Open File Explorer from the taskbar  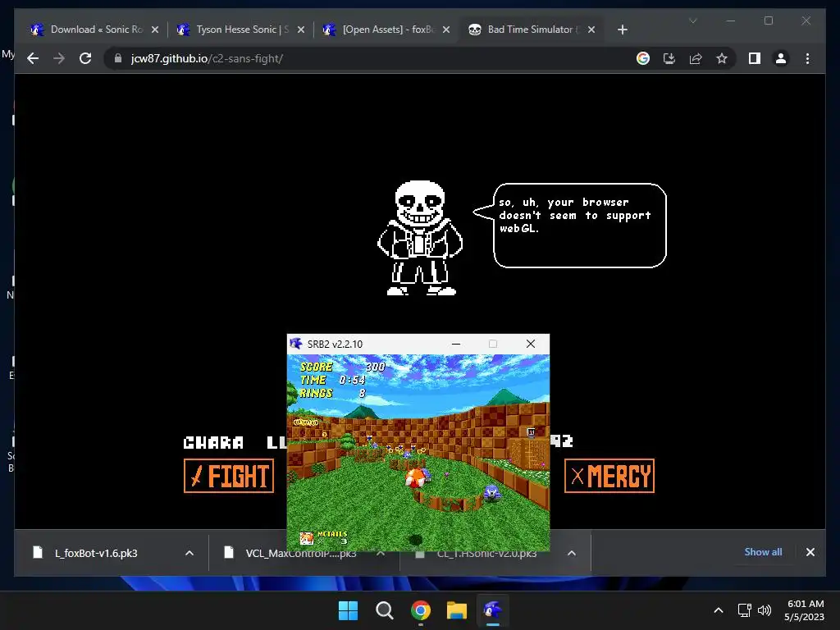(x=457, y=610)
